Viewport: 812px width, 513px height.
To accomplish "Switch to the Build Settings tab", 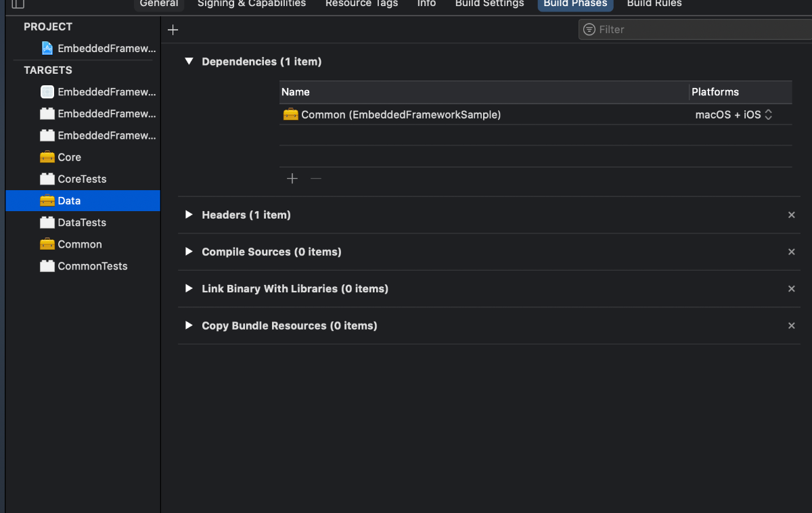I will [489, 4].
